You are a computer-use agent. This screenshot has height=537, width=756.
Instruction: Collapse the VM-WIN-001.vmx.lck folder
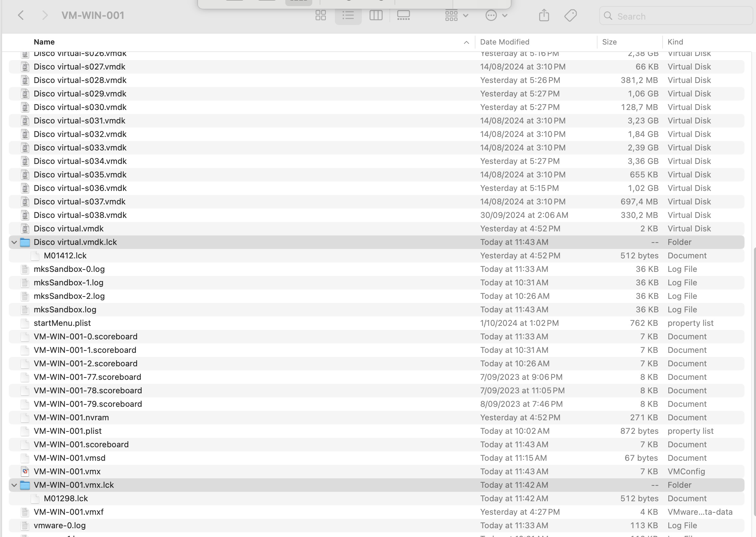(x=14, y=485)
